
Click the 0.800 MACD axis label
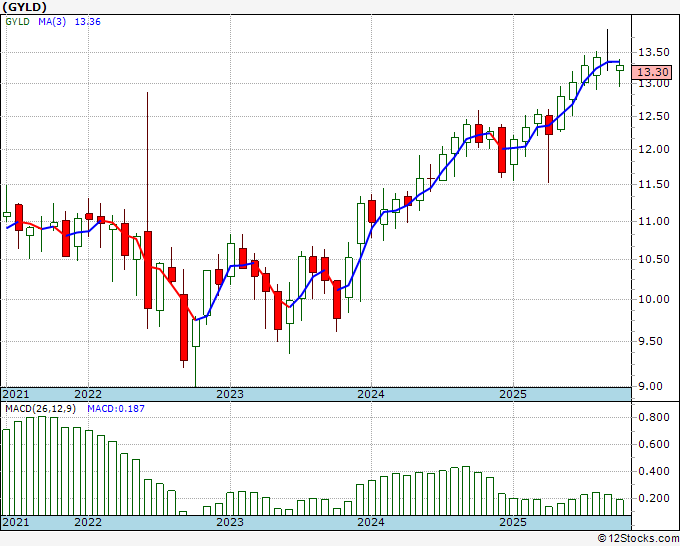[x=654, y=418]
